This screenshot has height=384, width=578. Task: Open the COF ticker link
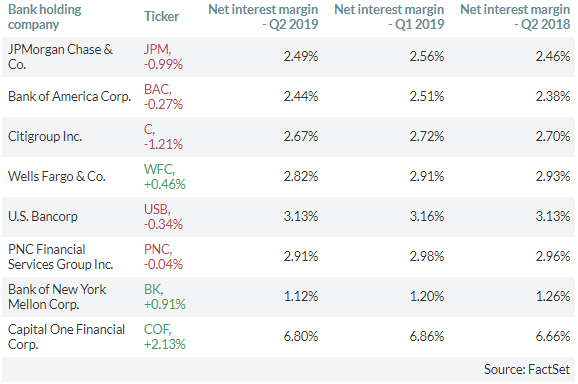[x=164, y=336]
